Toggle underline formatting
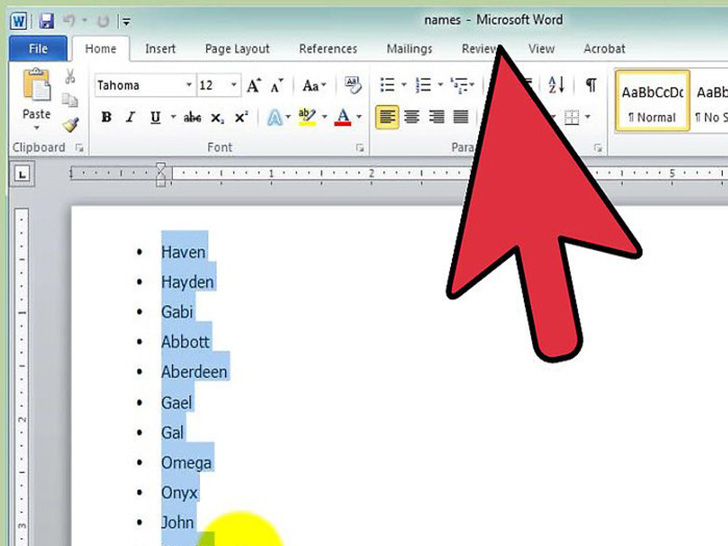Viewport: 728px width, 546px height. [155, 117]
